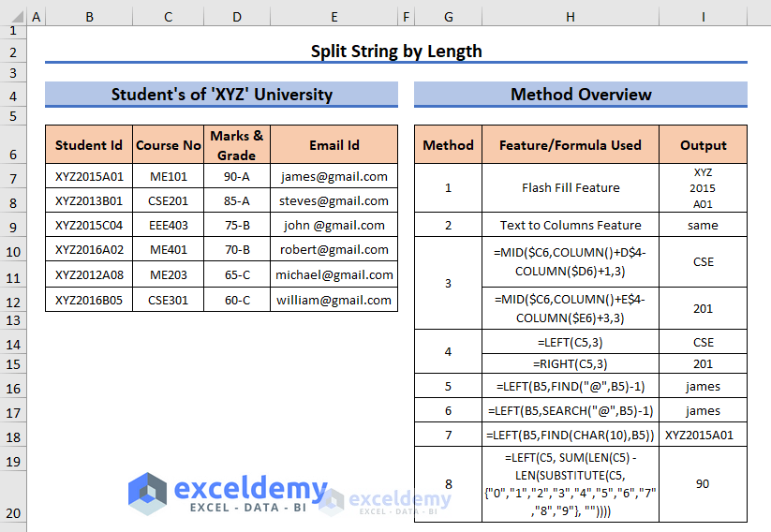Select cell 65-C

pos(237,274)
